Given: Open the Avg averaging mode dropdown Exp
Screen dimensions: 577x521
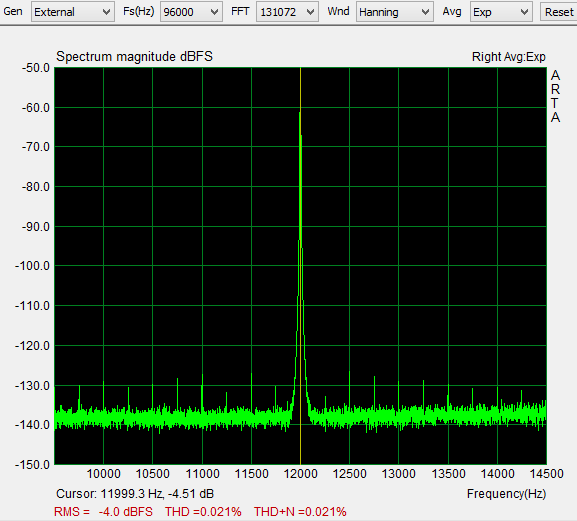Looking at the screenshot, I should click(501, 12).
